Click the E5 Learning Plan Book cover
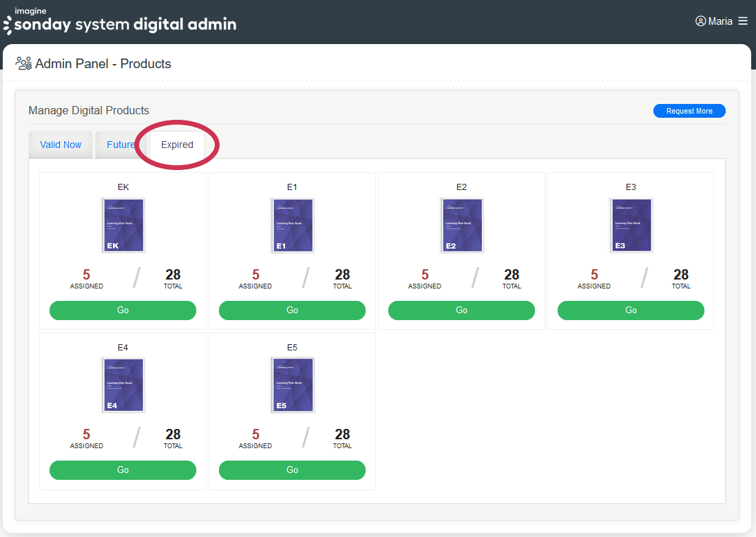756x537 pixels. coord(293,386)
